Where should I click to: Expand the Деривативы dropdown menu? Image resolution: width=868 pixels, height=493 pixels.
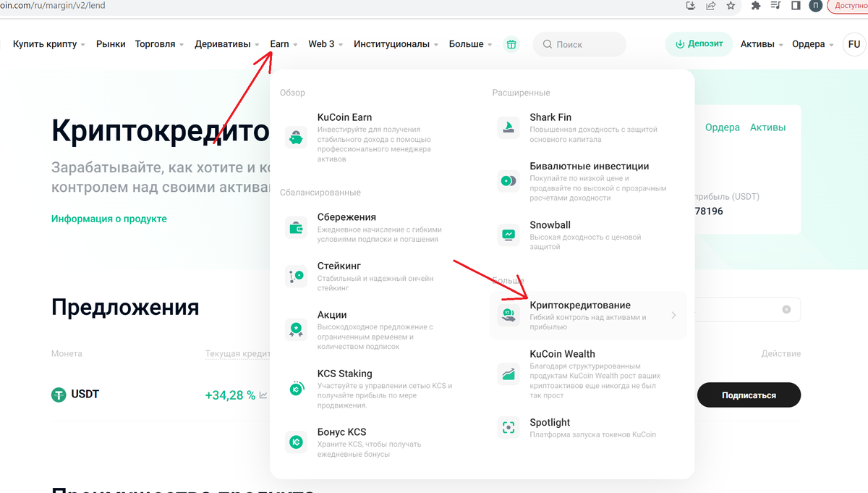227,44
